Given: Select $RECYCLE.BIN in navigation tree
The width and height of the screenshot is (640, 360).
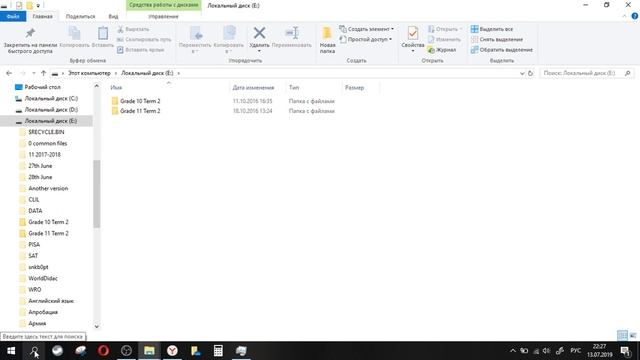Looking at the screenshot, I should pyautogui.click(x=46, y=132).
